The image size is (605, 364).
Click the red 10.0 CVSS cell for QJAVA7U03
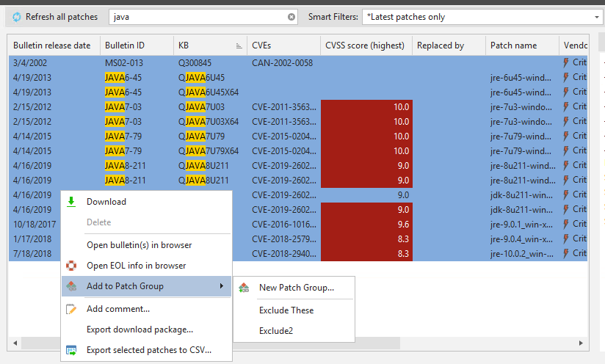click(x=366, y=107)
